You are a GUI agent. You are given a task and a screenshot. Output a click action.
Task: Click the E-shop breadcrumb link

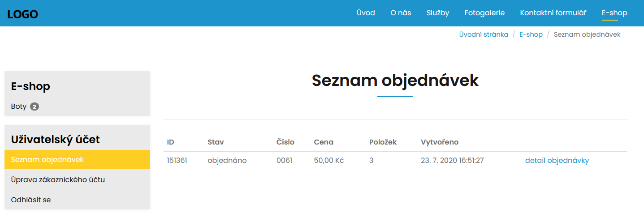point(531,34)
